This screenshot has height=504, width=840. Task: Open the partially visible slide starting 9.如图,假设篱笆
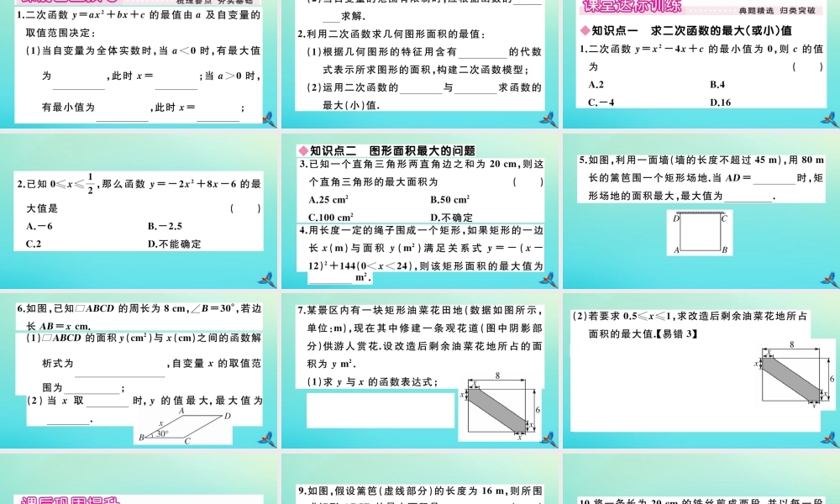pyautogui.click(x=419, y=479)
